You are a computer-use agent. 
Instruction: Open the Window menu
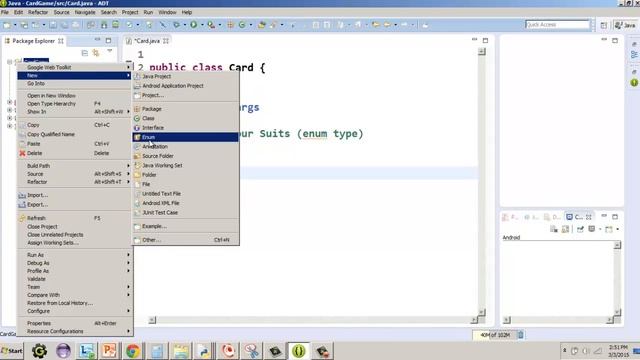(x=167, y=12)
